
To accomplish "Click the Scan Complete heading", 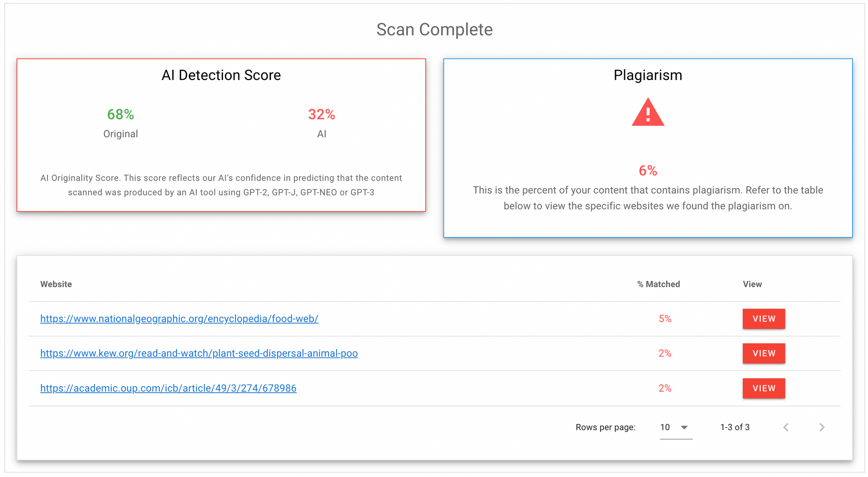I will (x=434, y=30).
